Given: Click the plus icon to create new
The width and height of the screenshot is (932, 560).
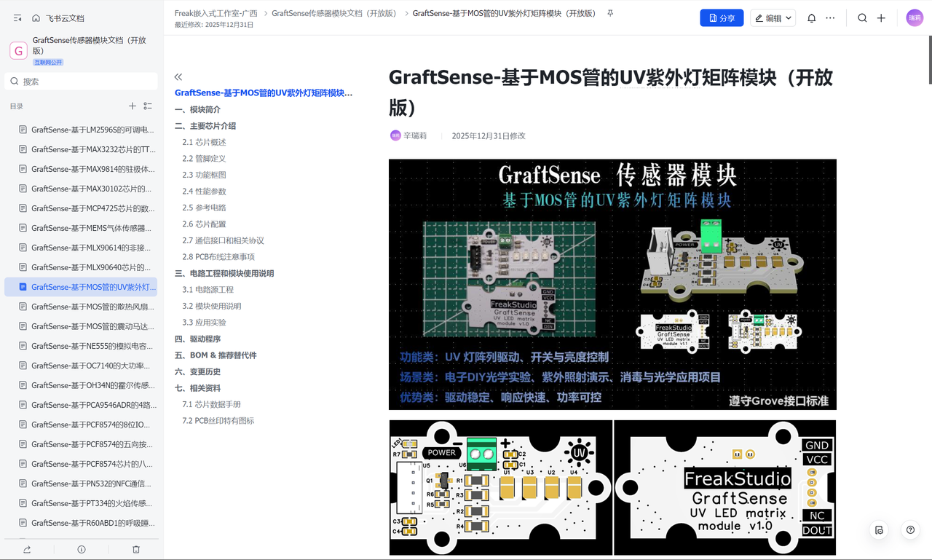Looking at the screenshot, I should 881,18.
